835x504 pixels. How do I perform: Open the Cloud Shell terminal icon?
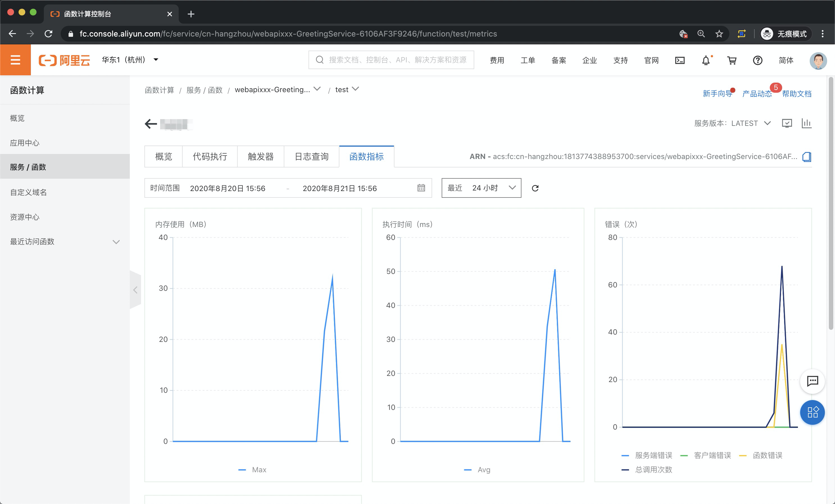680,60
